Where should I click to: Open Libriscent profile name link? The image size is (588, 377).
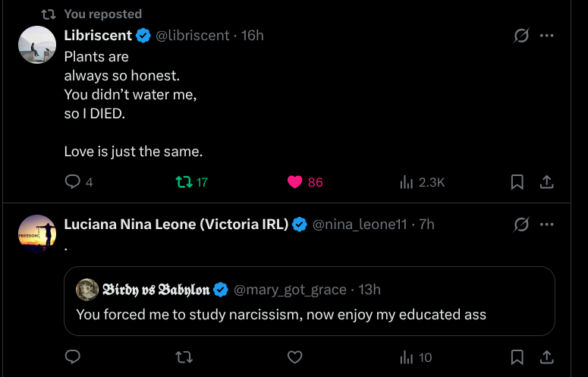pyautogui.click(x=98, y=36)
